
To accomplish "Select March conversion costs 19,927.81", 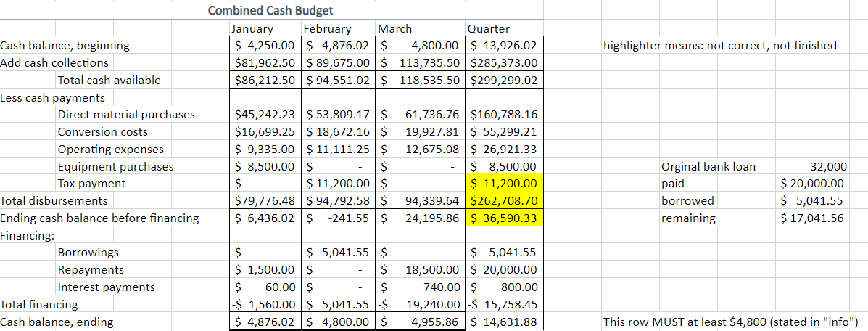I will coord(421,132).
